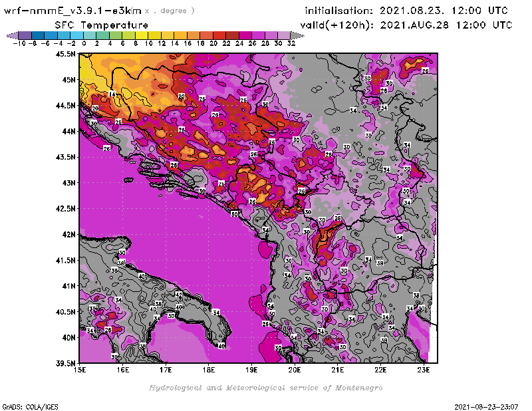Viewport: 532px width, 411px height.
Task: Select the green 2 to 4 legend swatch
Action: click(x=102, y=35)
